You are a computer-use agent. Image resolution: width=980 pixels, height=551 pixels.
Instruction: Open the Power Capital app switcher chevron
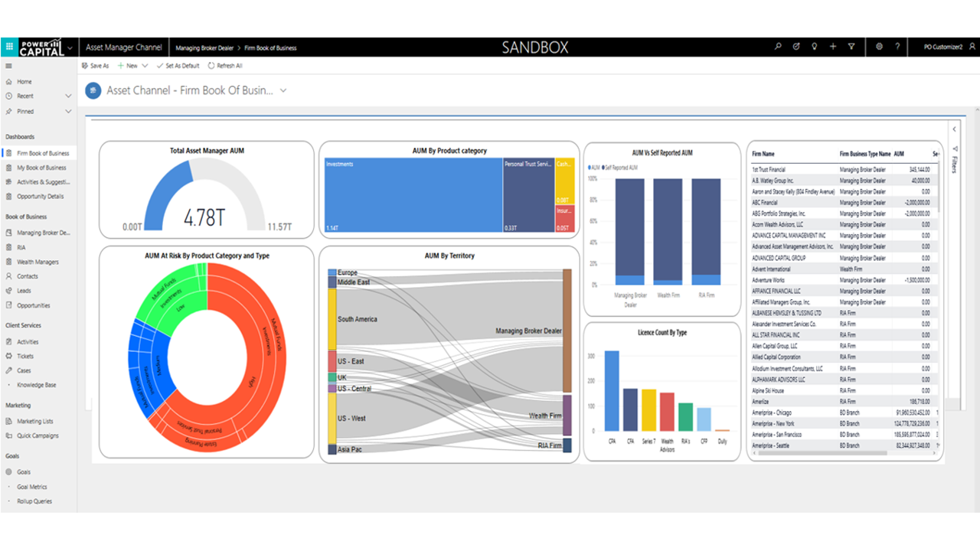(x=70, y=47)
